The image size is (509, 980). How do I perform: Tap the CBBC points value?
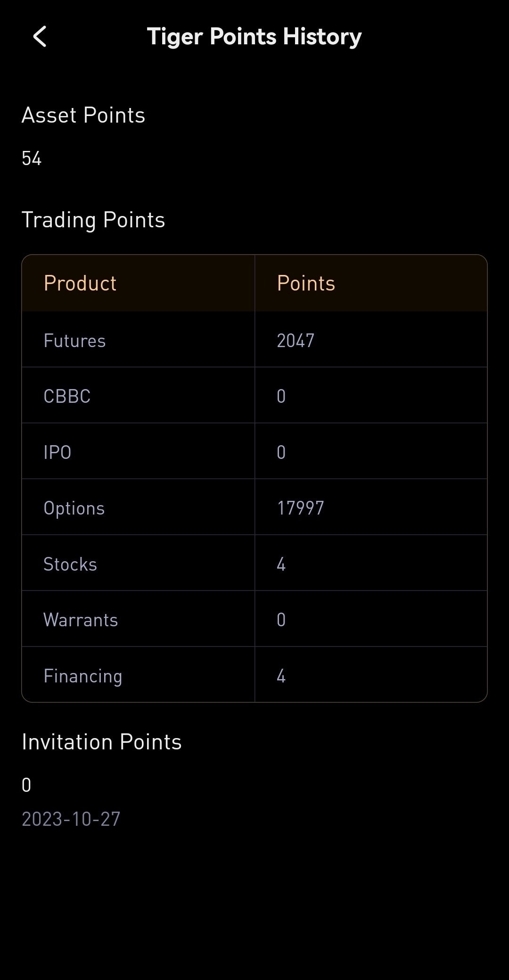tap(281, 396)
